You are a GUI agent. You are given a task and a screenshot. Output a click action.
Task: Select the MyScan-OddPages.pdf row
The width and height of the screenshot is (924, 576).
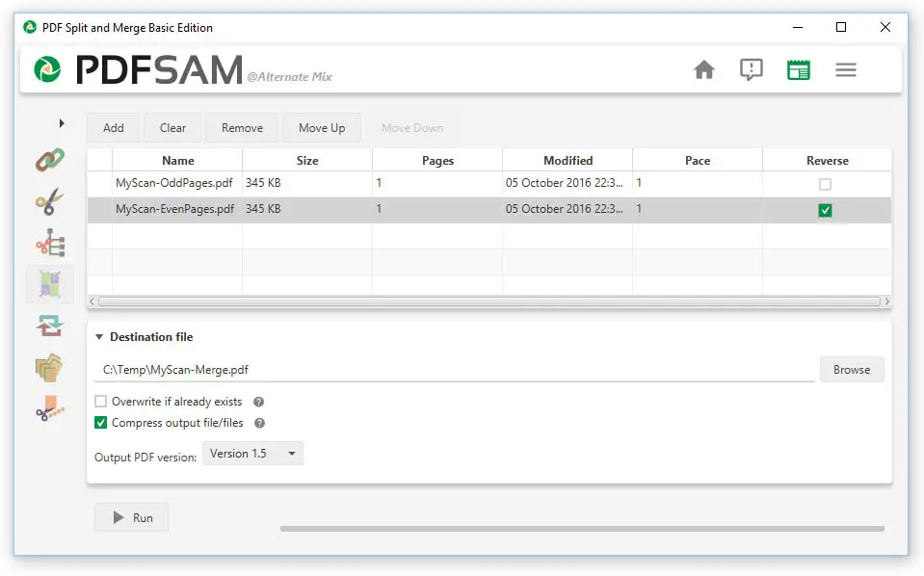[x=489, y=184]
